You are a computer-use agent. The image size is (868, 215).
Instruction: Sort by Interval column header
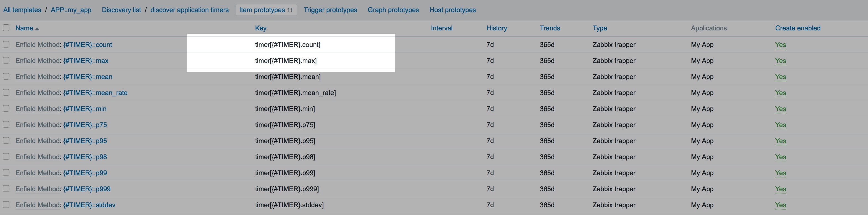pos(441,28)
